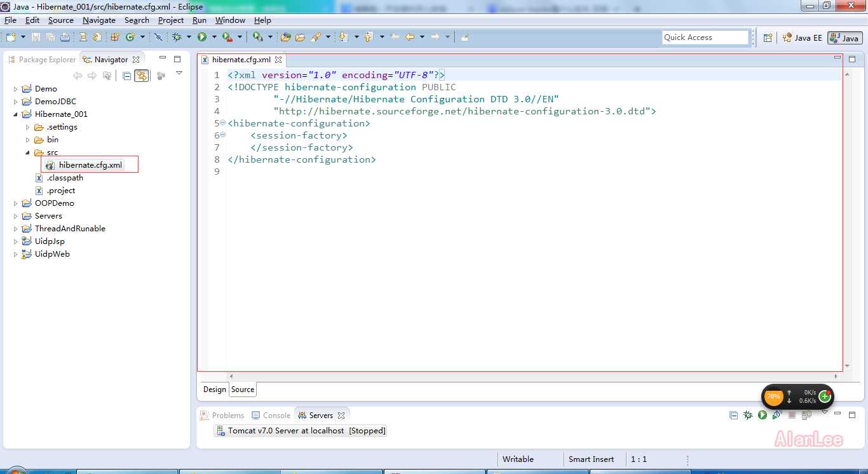Viewport: 868px width, 474px height.
Task: Click the Debug bug icon in main toolbar
Action: (x=177, y=37)
